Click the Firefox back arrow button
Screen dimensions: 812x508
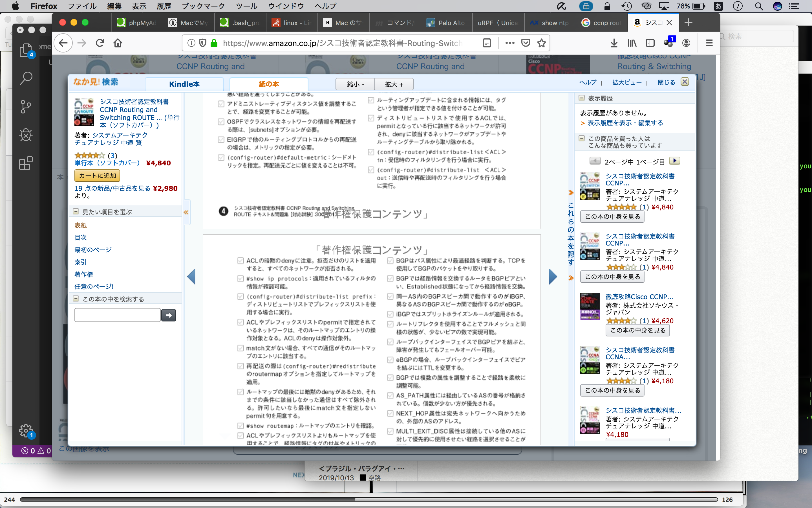(x=63, y=43)
